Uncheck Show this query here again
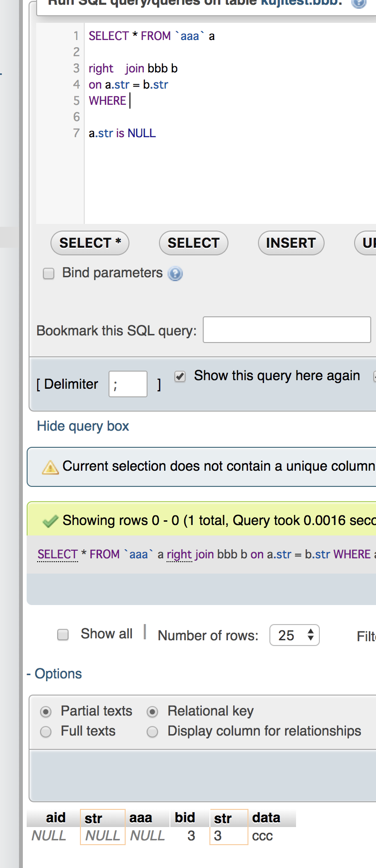The image size is (376, 868). point(180,376)
